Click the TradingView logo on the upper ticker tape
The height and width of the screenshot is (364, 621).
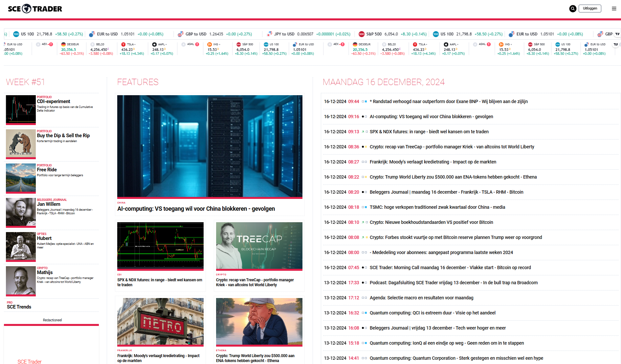point(617,34)
